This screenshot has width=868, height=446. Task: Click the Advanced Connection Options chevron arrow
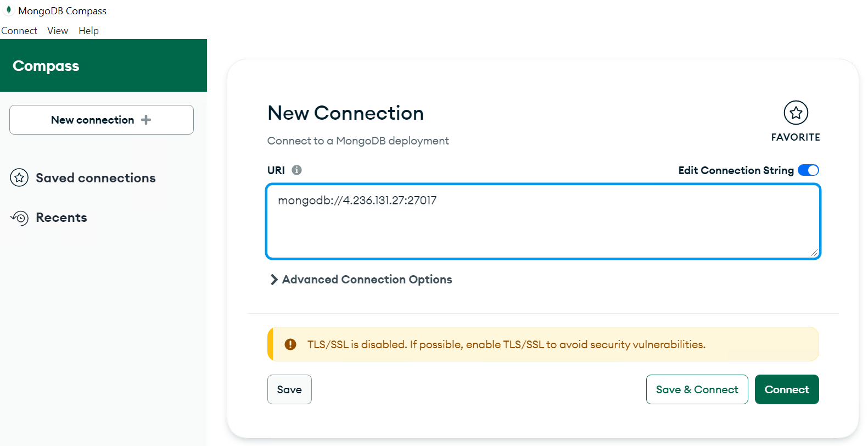pyautogui.click(x=274, y=280)
